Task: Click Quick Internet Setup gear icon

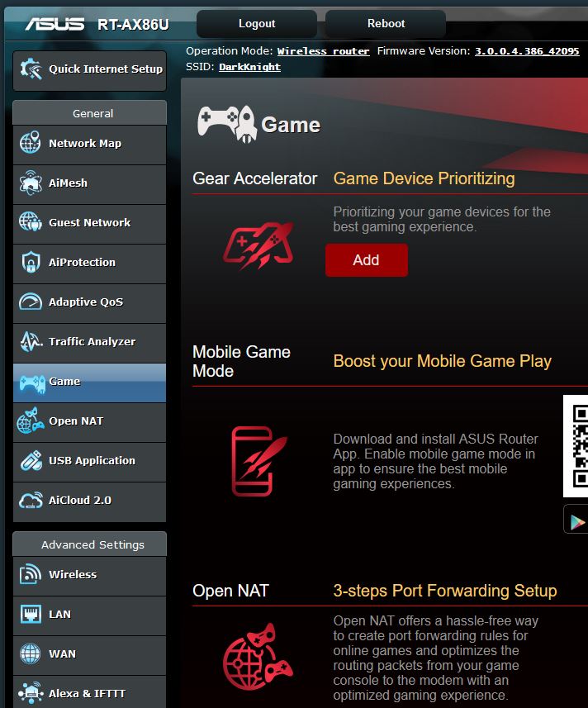Action: 31,69
